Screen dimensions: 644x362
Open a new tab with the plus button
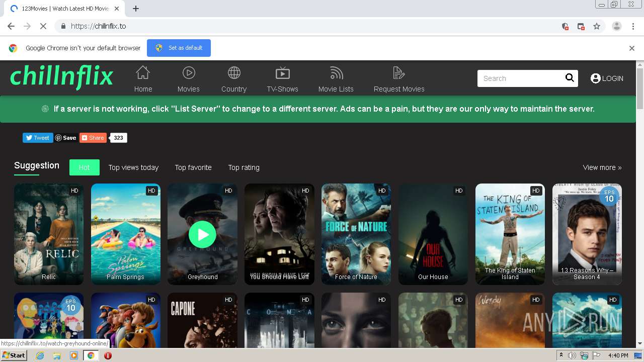click(x=136, y=9)
